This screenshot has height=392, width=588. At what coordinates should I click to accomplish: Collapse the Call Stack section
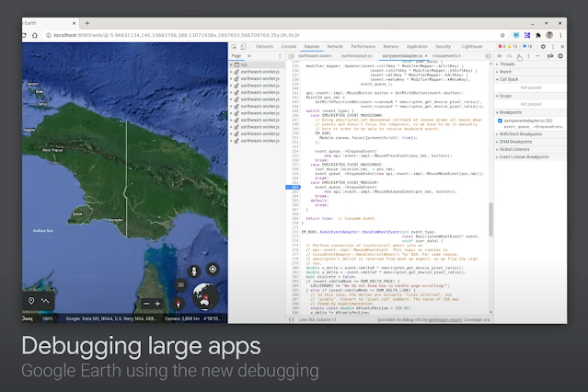(530, 79)
